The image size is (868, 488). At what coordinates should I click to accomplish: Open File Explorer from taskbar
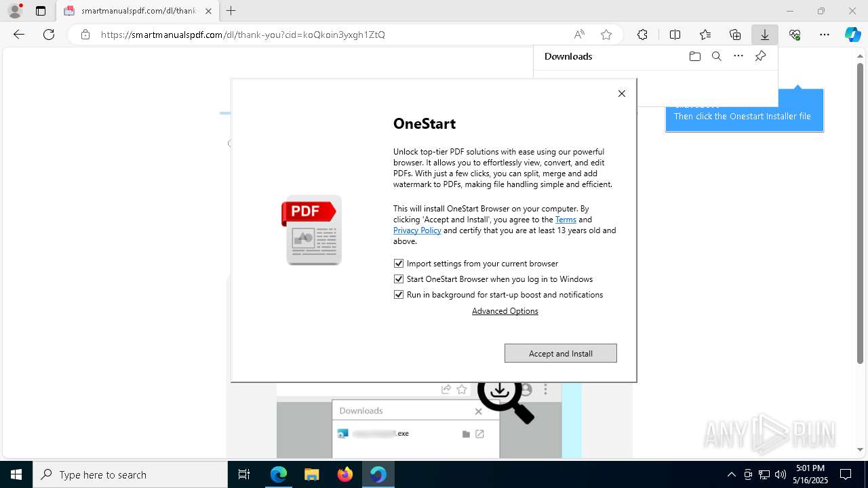click(x=311, y=474)
